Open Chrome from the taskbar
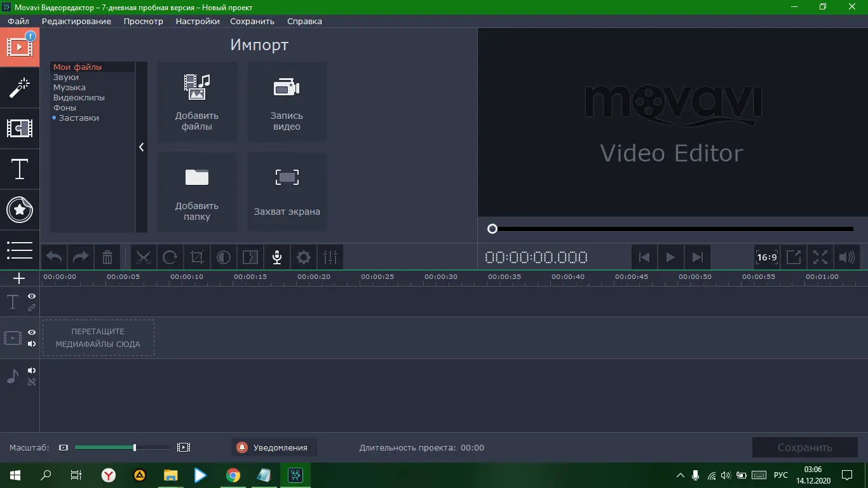Screen dimensions: 868x488 click(233, 475)
